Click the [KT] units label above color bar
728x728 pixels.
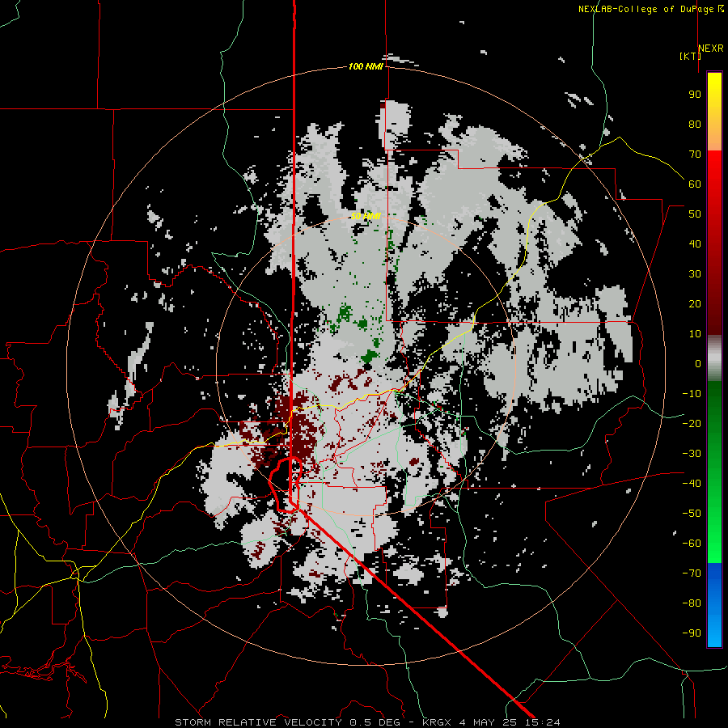[690, 56]
